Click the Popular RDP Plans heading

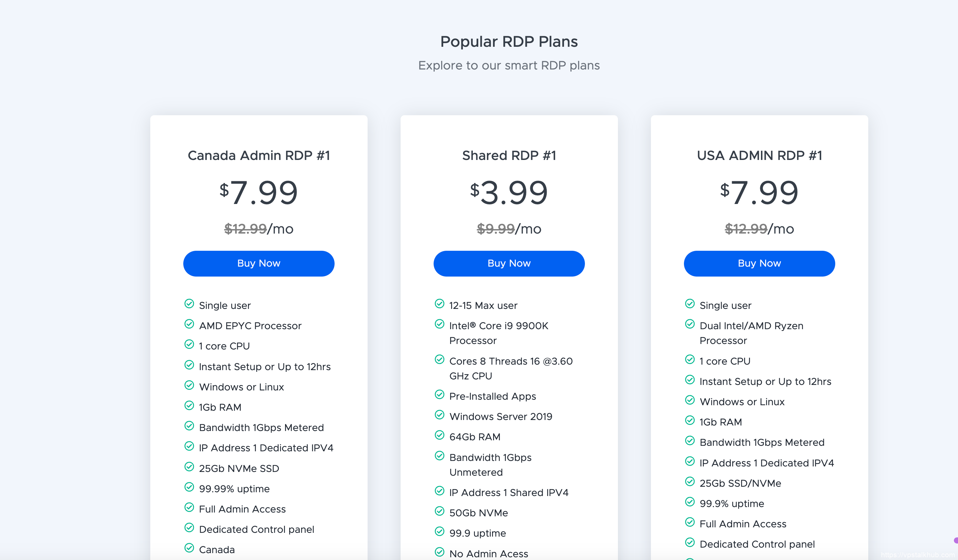point(509,42)
